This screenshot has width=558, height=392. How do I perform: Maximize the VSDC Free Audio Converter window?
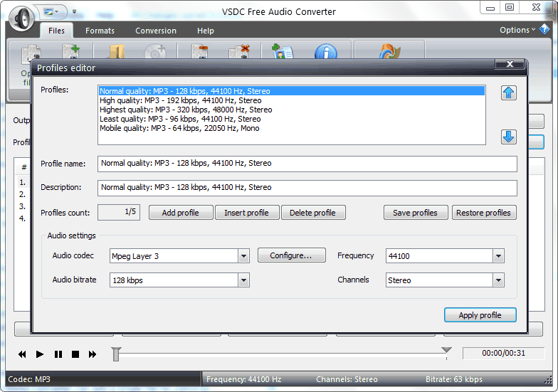coord(510,7)
